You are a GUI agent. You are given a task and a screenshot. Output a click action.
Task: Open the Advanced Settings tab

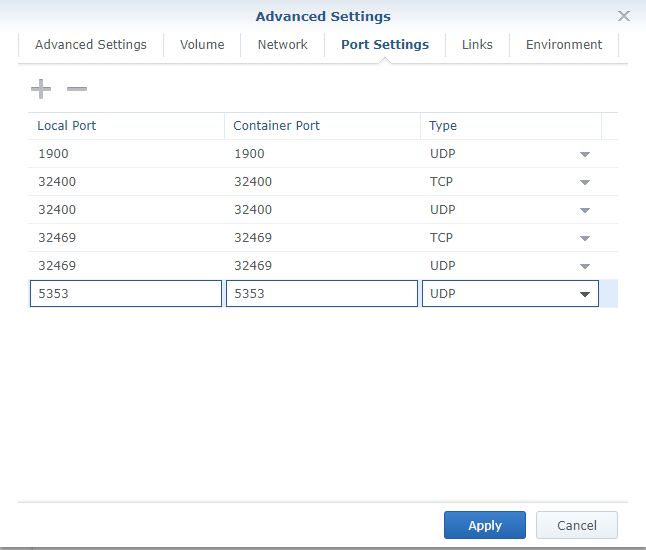(x=91, y=44)
